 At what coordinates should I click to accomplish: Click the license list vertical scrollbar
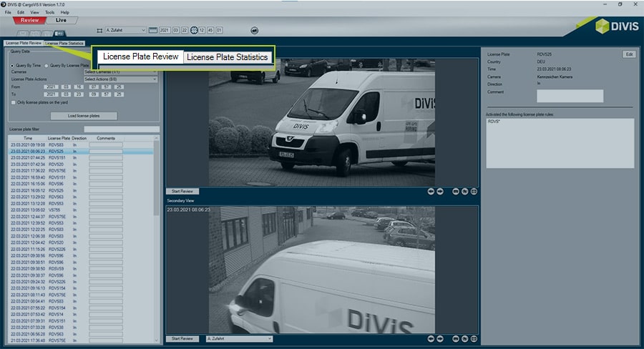[156, 177]
